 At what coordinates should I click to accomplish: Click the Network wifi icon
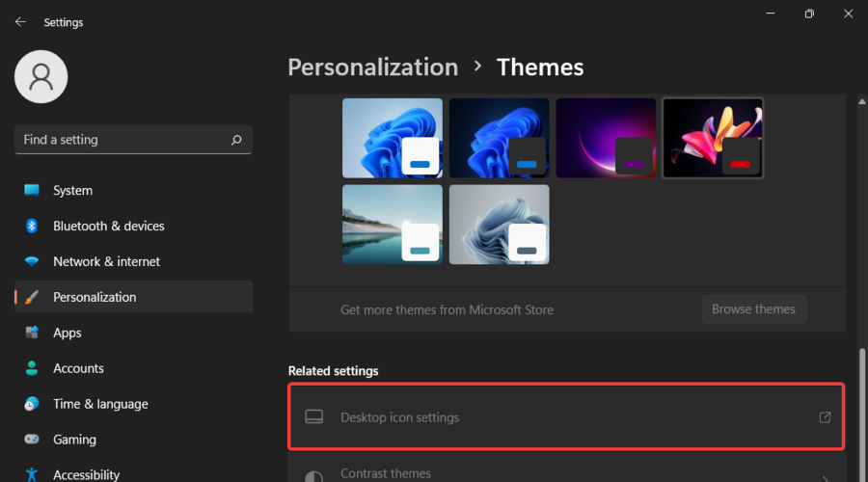pos(32,261)
